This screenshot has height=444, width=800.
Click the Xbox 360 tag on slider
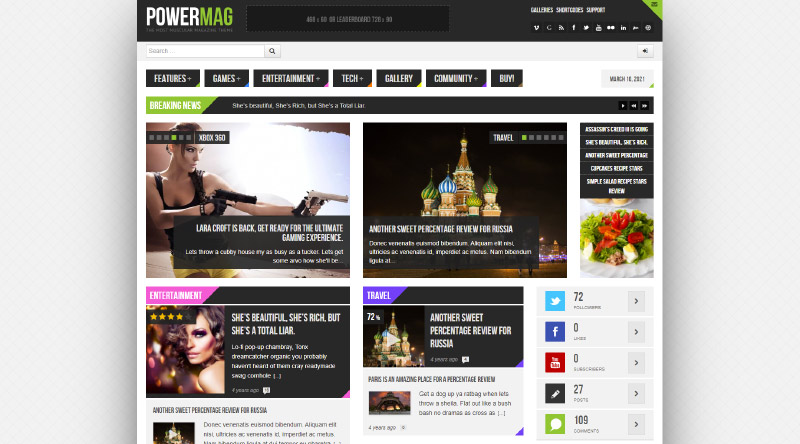click(x=212, y=137)
